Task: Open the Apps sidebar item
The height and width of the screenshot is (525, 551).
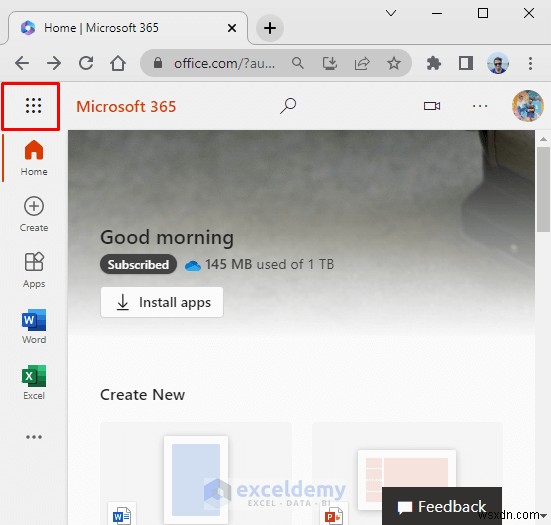Action: click(34, 270)
